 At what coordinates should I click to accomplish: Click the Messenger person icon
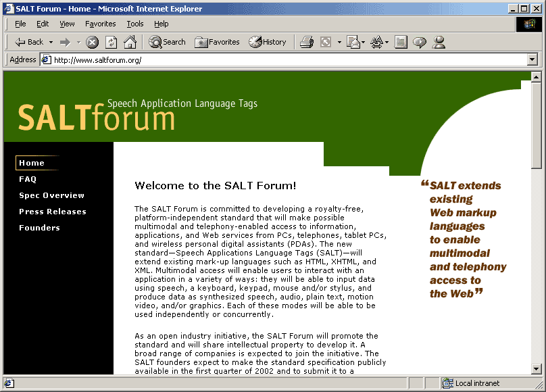point(439,42)
